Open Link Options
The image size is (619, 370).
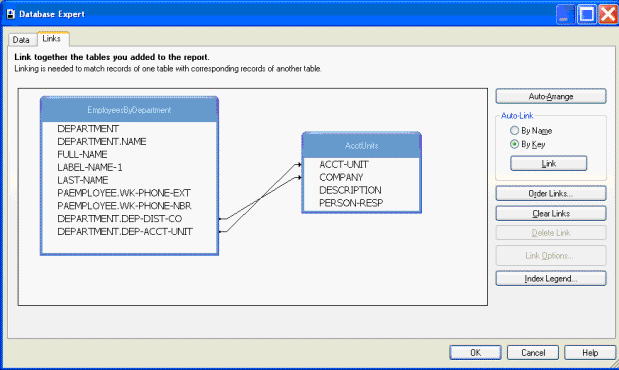pyautogui.click(x=551, y=255)
